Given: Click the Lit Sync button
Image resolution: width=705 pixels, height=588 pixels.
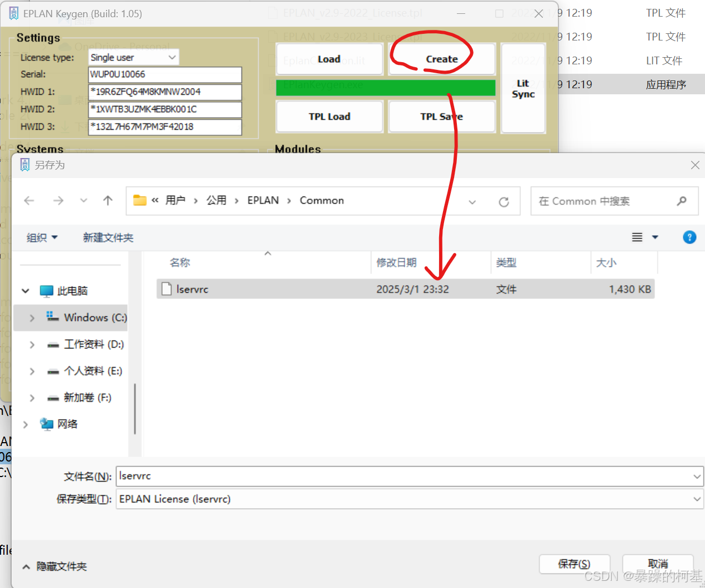Looking at the screenshot, I should [x=523, y=89].
